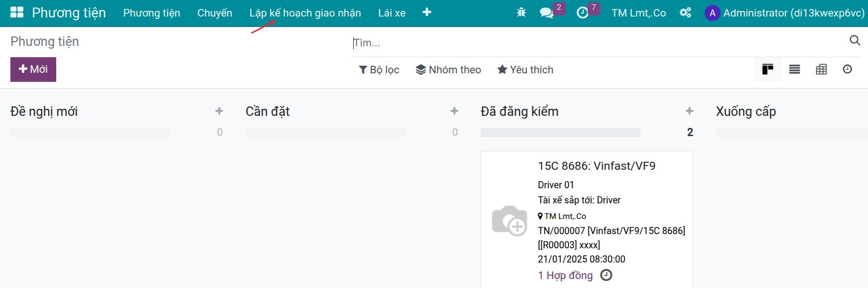Click the 21/01/2025 08:30:00 date
The image size is (868, 288).
(581, 259)
